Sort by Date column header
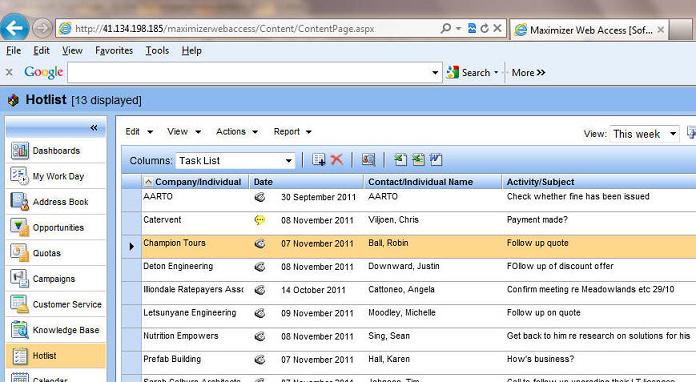Image resolution: width=696 pixels, height=382 pixels. (306, 182)
